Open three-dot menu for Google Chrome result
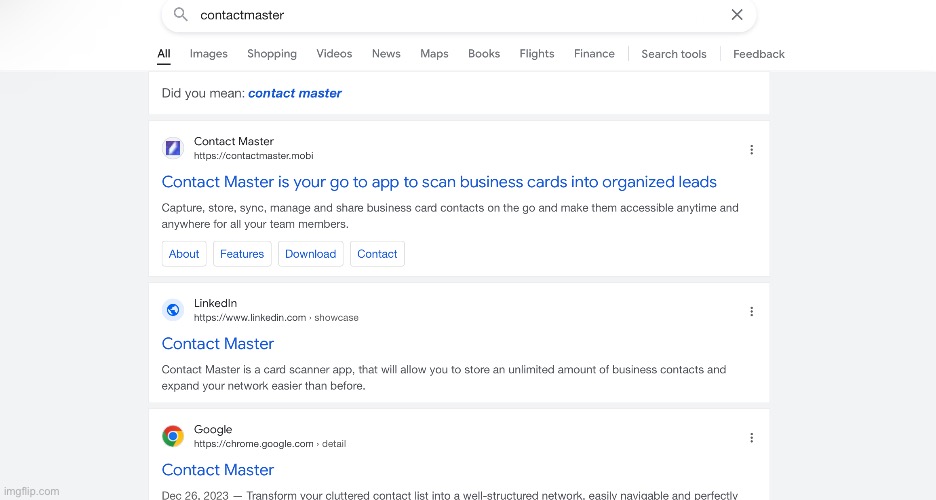The width and height of the screenshot is (936, 500). 751,437
